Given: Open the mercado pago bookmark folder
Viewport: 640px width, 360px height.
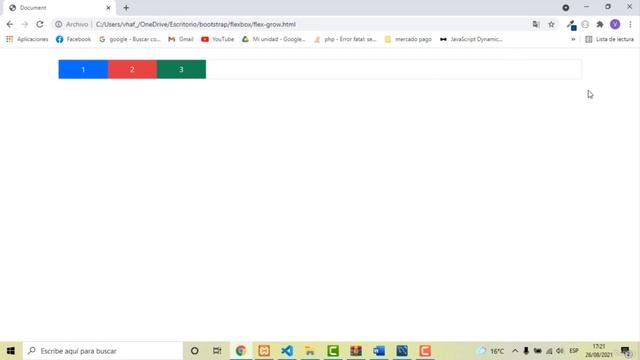Looking at the screenshot, I should 408,39.
